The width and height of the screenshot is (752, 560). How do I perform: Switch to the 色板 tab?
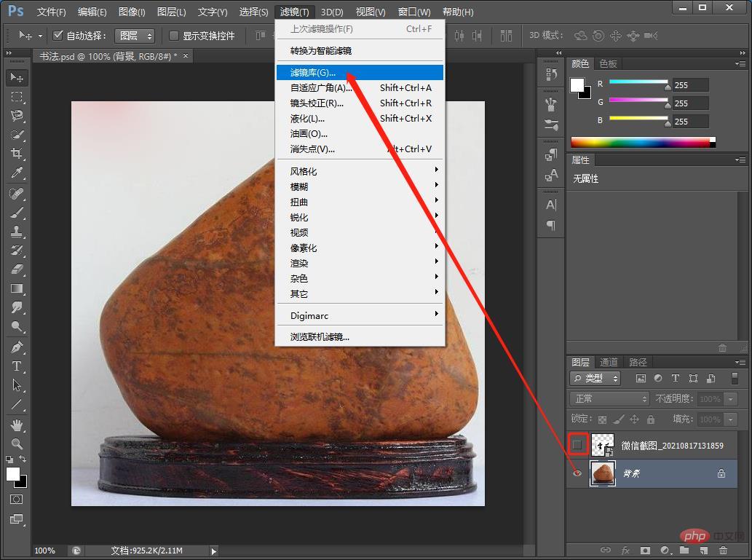pos(608,64)
